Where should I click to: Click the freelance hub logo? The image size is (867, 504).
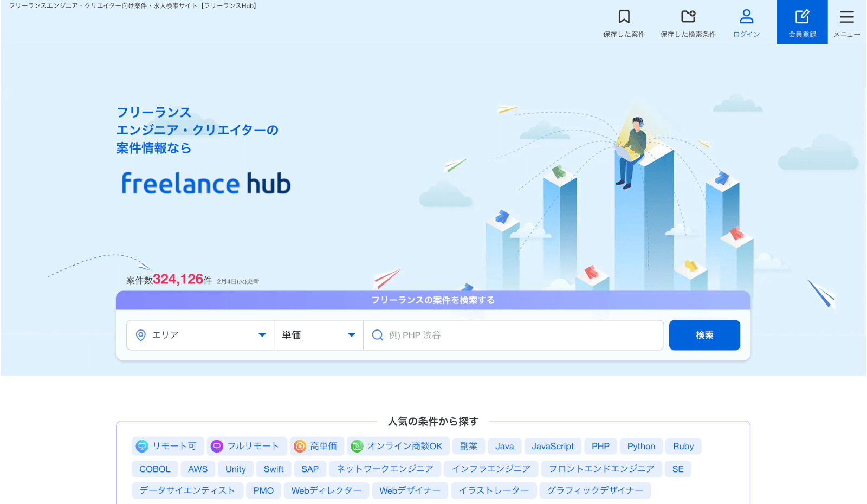coord(206,183)
